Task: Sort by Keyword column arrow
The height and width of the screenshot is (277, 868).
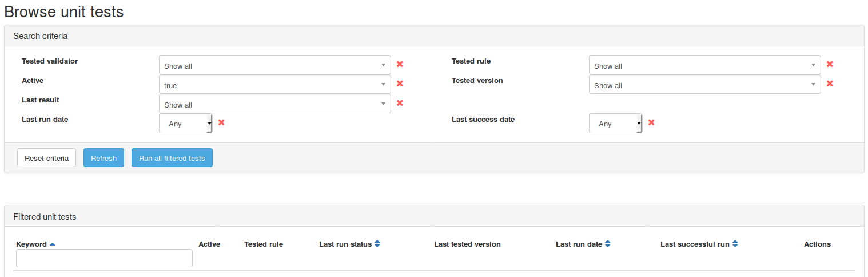Action: [53, 244]
